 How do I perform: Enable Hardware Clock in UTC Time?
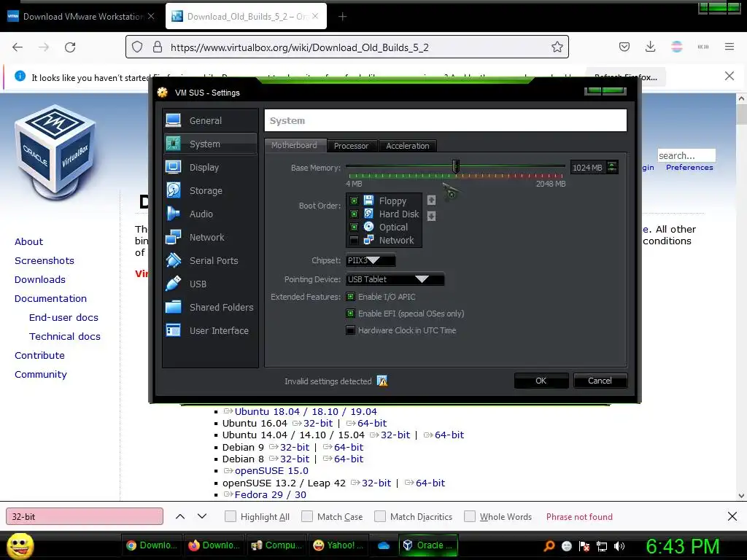click(x=351, y=330)
